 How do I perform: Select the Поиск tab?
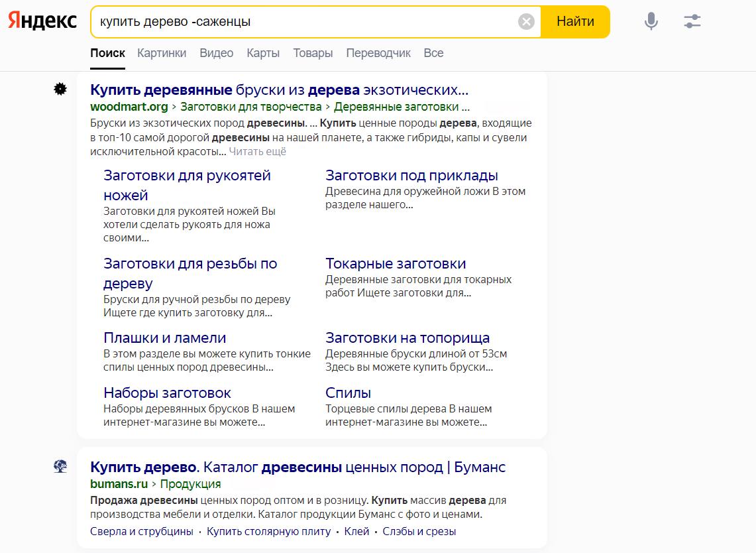107,53
